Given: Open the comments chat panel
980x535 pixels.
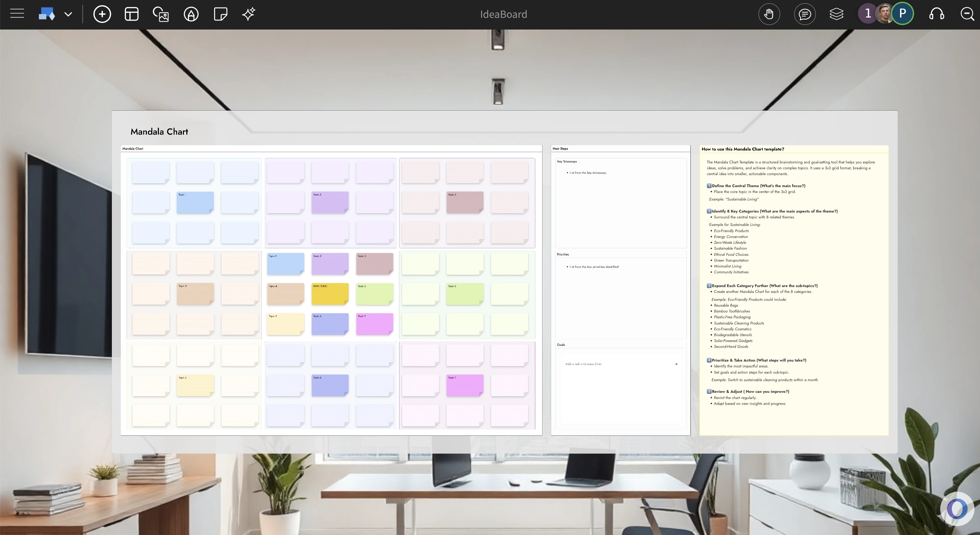Looking at the screenshot, I should (805, 14).
